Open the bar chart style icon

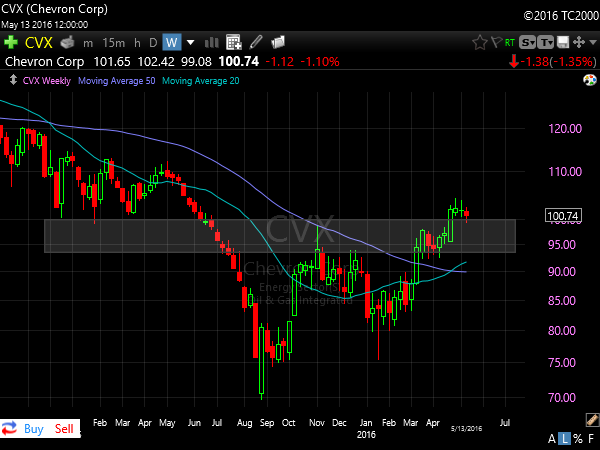pos(212,42)
